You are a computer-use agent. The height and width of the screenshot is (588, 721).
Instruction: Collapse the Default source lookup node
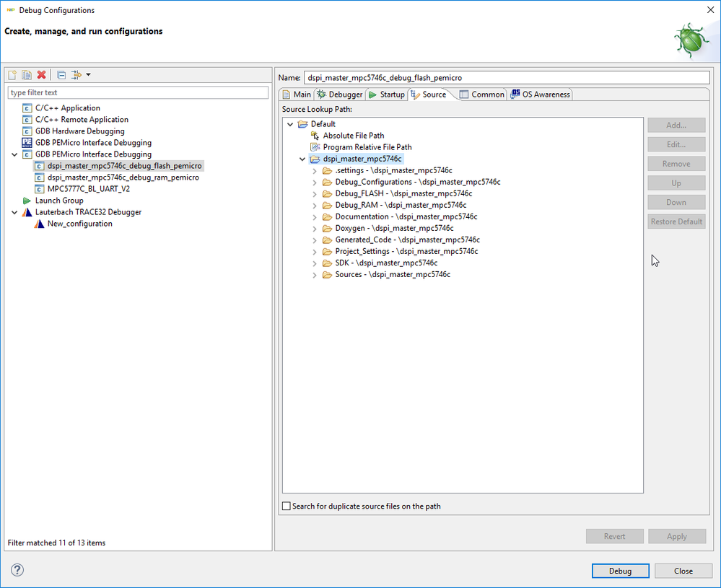[291, 124]
